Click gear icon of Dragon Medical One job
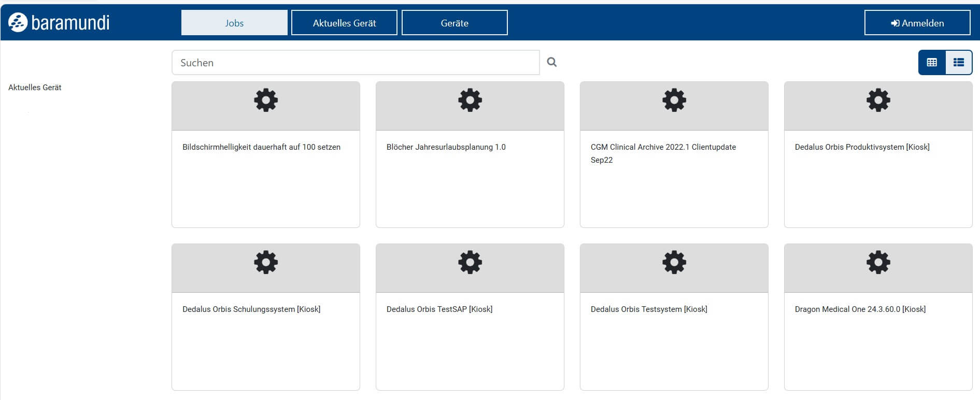 pyautogui.click(x=878, y=262)
